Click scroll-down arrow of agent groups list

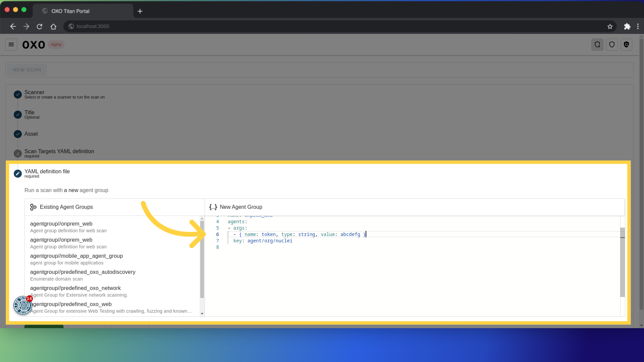pos(202,314)
